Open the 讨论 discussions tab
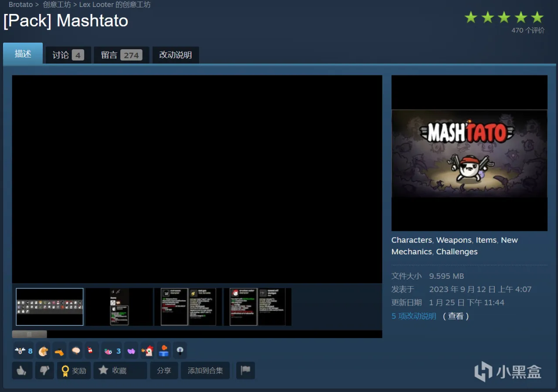The image size is (558, 392). [68, 55]
